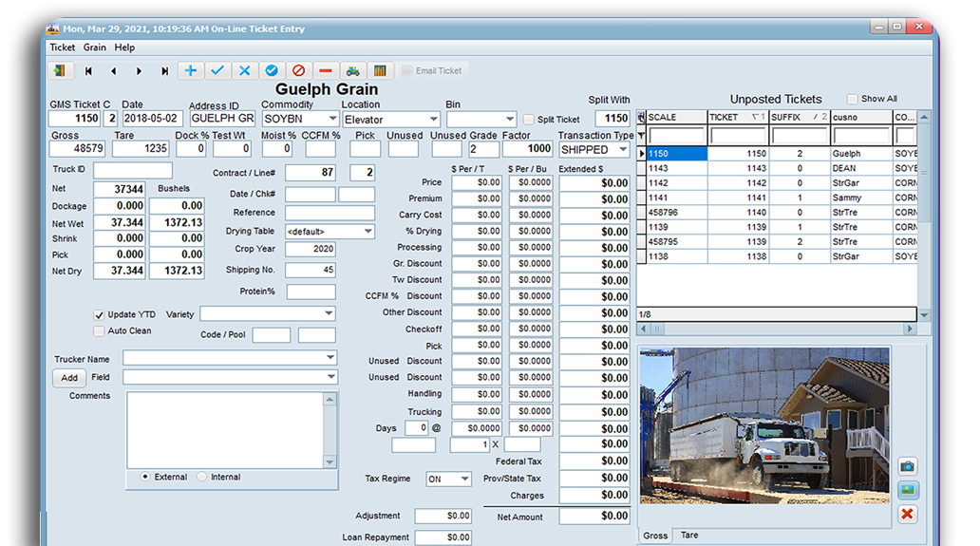Click the app icon in title bar
The image size is (980, 546).
(x=53, y=28)
